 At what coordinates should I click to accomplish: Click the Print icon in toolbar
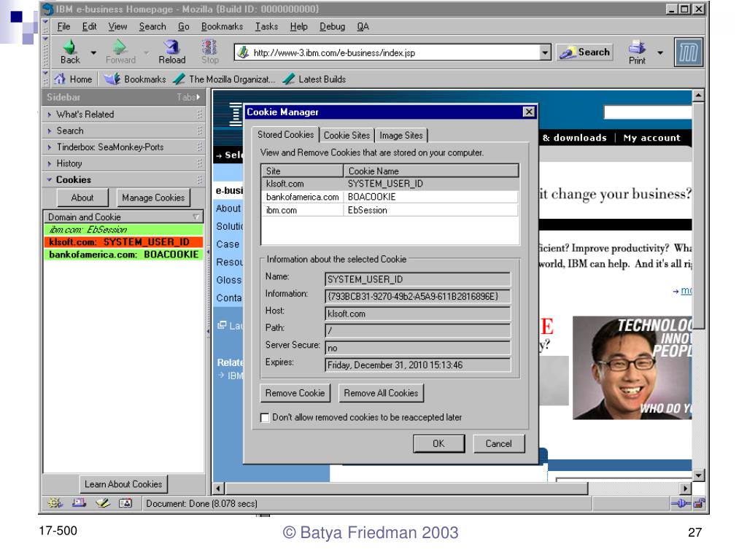click(637, 47)
